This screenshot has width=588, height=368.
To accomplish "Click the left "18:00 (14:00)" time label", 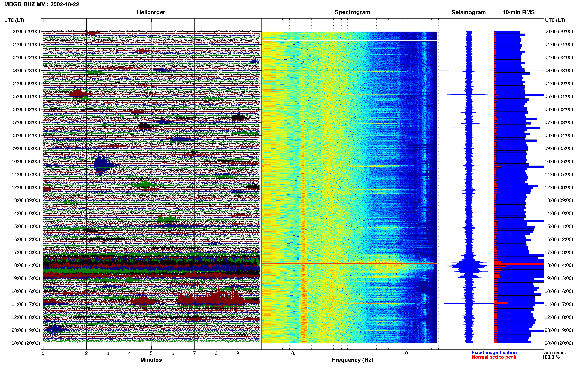I will [x=26, y=265].
